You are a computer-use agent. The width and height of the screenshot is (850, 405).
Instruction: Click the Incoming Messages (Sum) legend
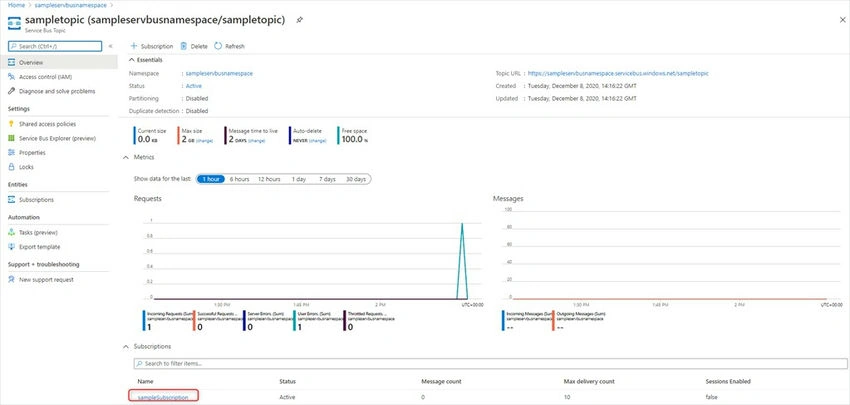tap(526, 320)
